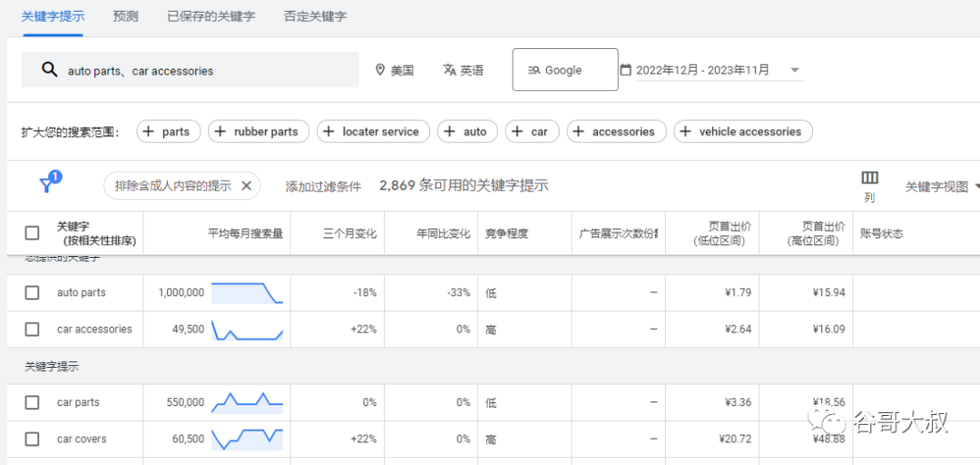Add the accessories broadening chip

(616, 132)
